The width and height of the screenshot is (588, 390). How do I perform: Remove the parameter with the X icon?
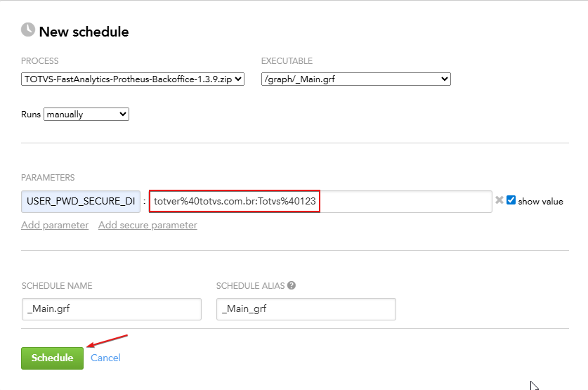(x=499, y=200)
